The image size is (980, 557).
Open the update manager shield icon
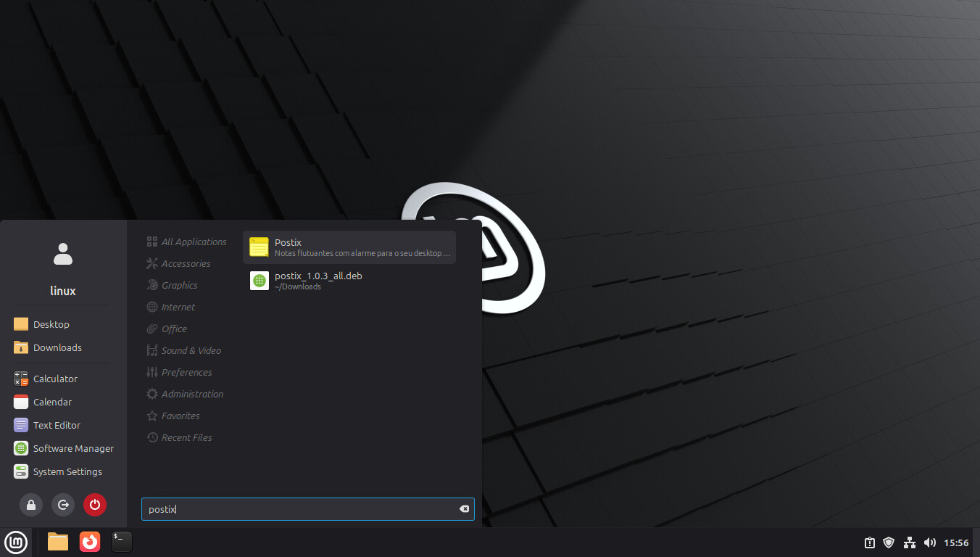click(889, 542)
